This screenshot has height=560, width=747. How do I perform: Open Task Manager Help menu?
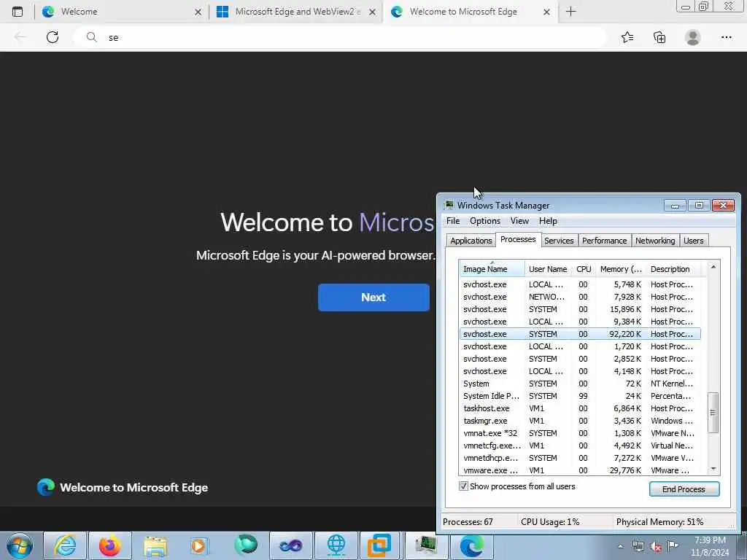(548, 221)
